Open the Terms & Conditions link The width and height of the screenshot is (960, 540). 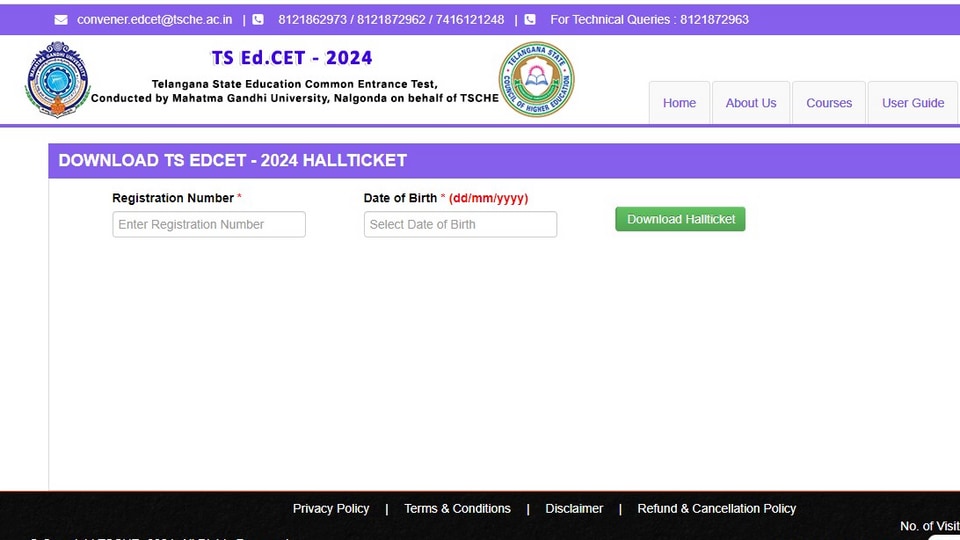click(457, 509)
